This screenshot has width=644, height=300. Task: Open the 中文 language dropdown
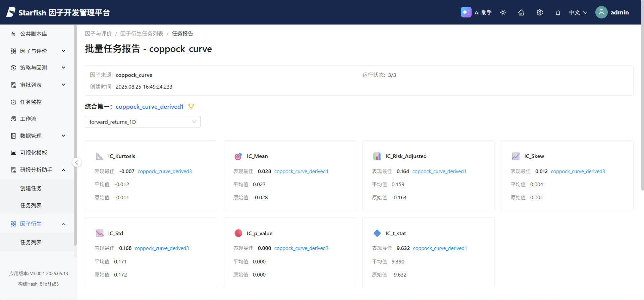578,12
